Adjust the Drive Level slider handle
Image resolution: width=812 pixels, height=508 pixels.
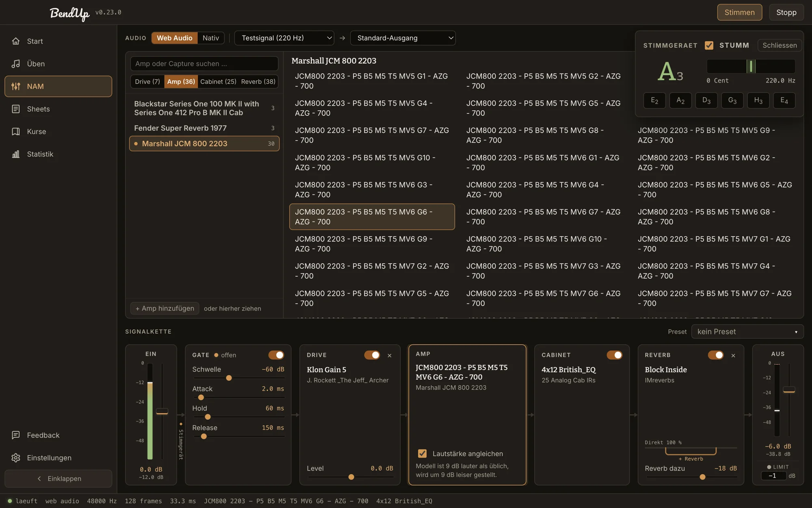click(351, 477)
